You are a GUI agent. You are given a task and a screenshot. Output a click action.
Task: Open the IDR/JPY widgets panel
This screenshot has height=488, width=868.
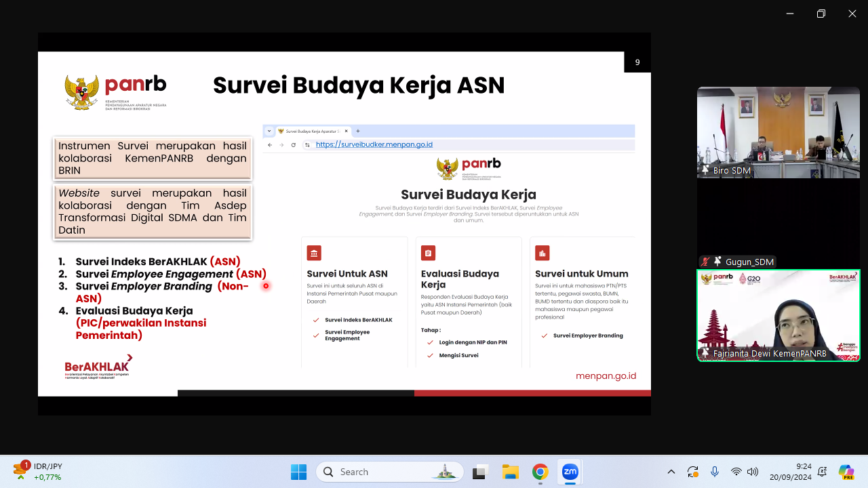point(38,472)
